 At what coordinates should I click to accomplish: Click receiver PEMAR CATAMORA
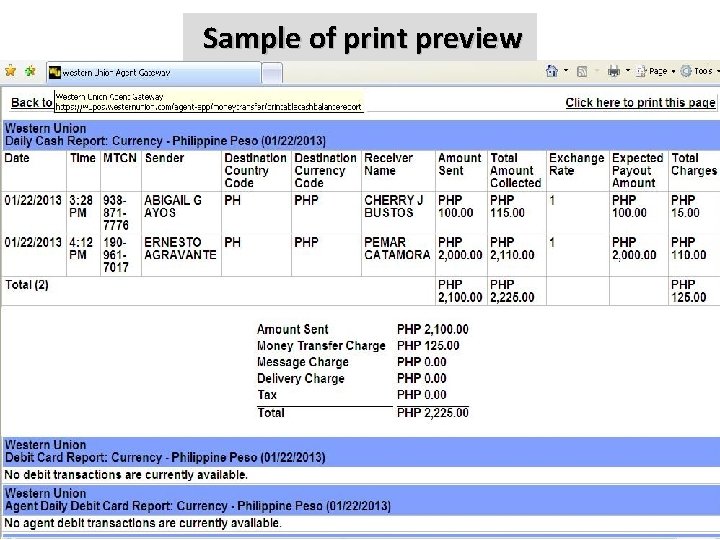[397, 248]
